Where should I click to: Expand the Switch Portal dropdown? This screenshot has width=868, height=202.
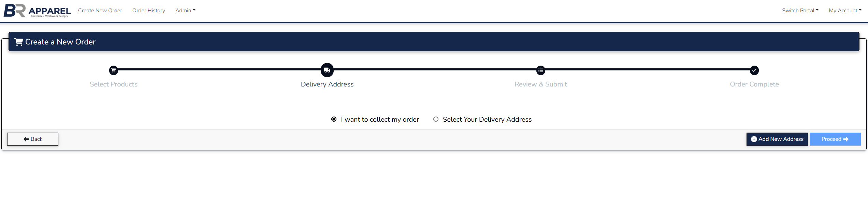click(800, 11)
